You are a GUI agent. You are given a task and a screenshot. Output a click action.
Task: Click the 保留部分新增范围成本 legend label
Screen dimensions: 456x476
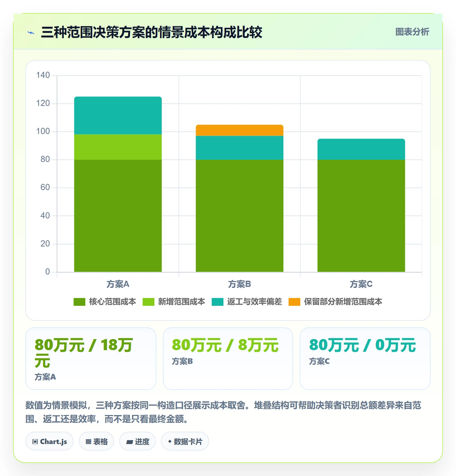[343, 302]
